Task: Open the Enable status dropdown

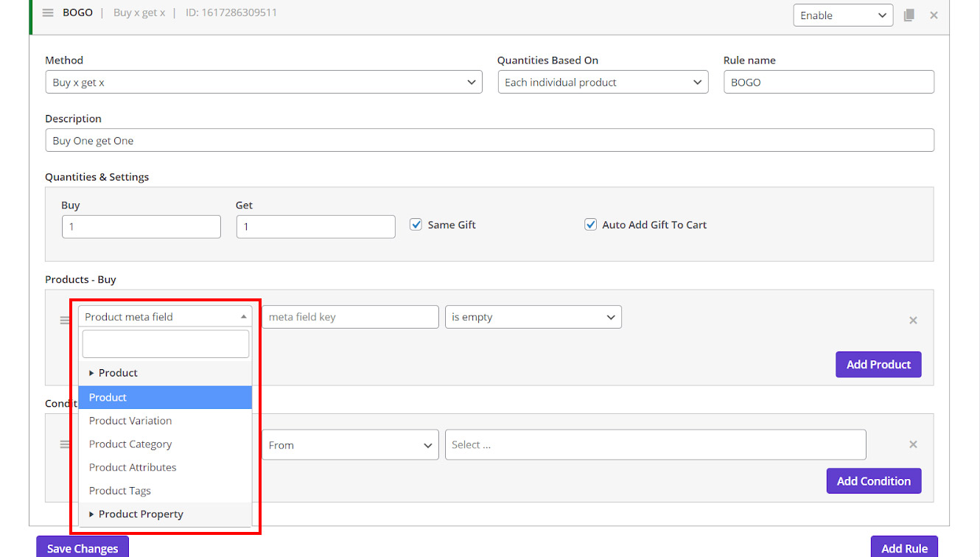Action: point(842,15)
